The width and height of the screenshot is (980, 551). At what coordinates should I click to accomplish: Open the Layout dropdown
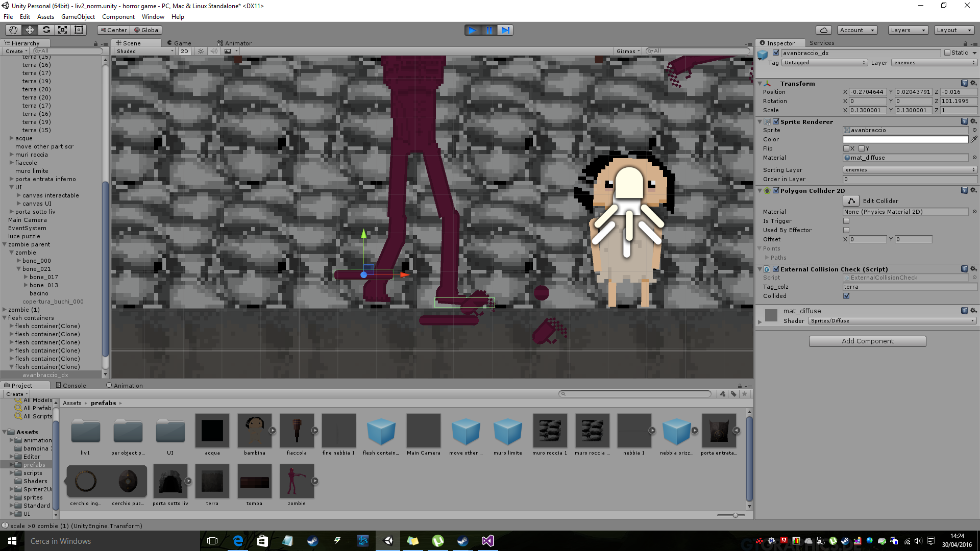point(953,30)
